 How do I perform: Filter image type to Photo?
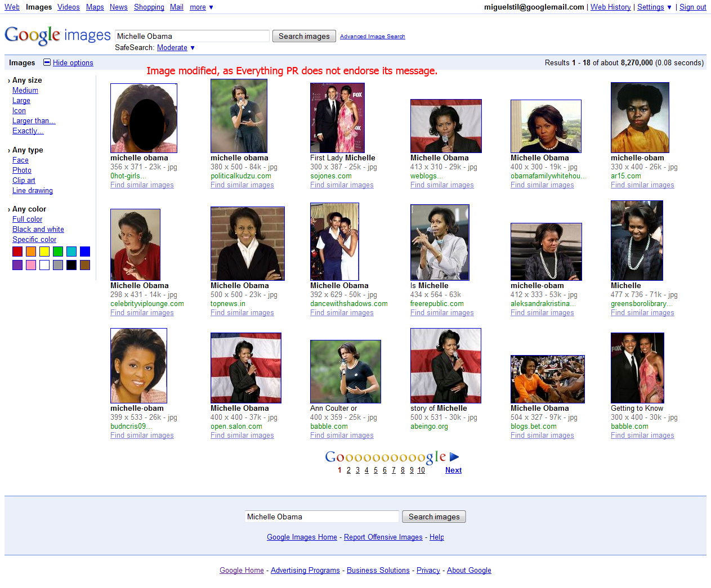pos(22,170)
